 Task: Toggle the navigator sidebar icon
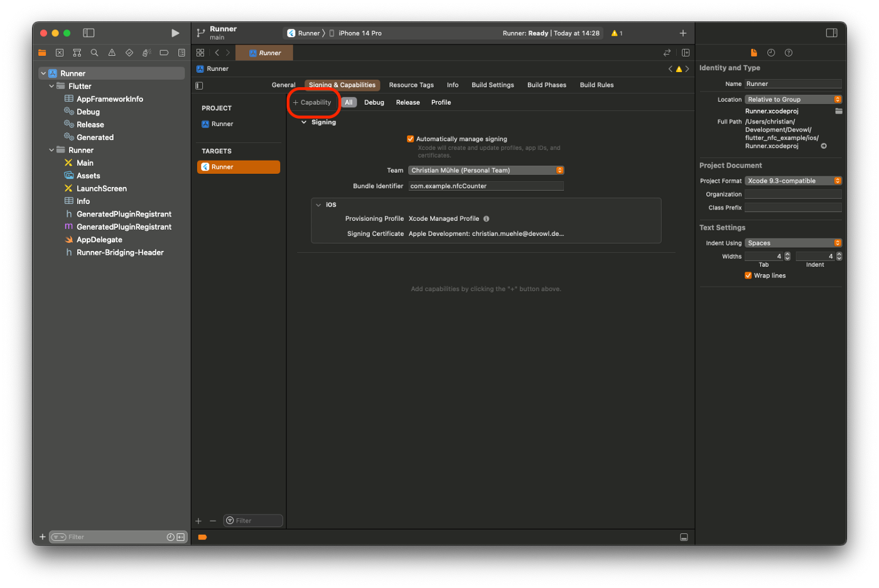coord(89,33)
